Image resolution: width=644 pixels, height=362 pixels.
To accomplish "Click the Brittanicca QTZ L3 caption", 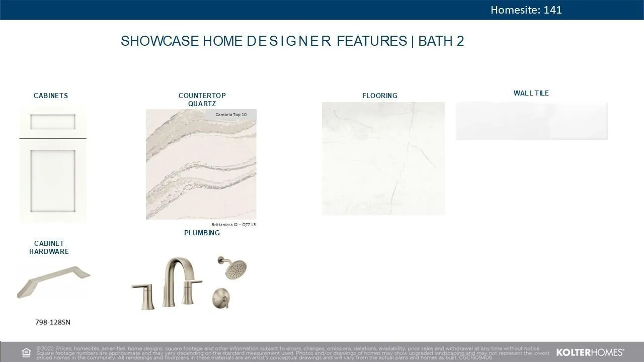I will [233, 225].
